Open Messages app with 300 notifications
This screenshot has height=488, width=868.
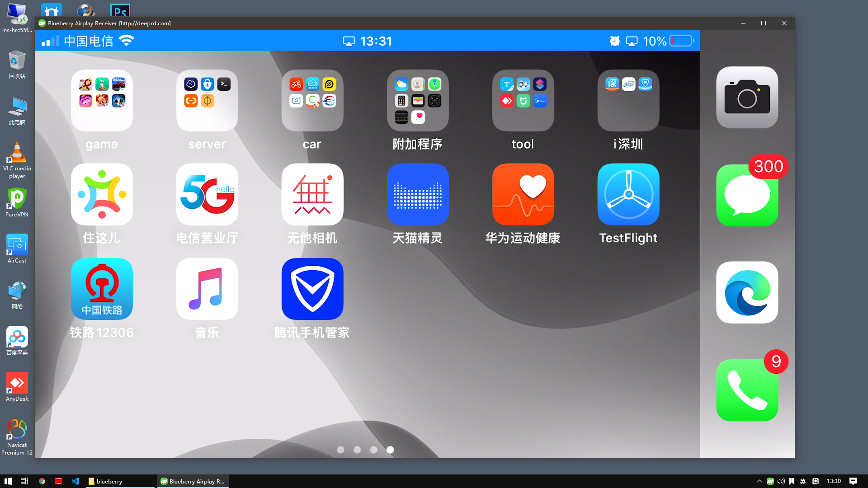pyautogui.click(x=747, y=195)
